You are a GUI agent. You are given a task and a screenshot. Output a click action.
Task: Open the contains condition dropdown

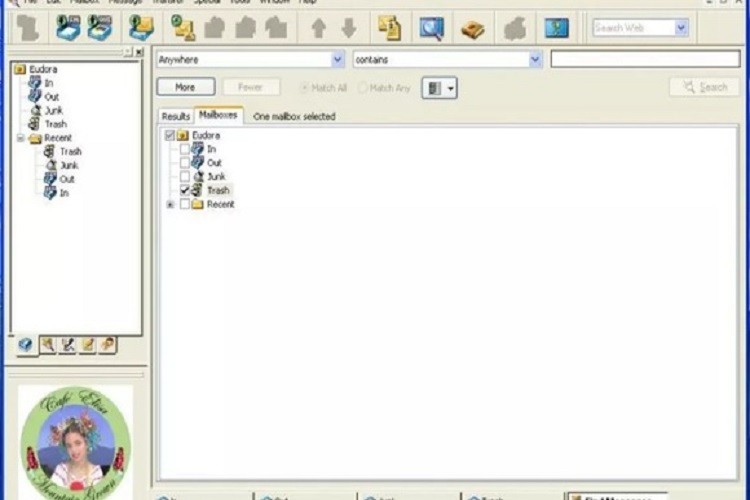click(x=535, y=60)
